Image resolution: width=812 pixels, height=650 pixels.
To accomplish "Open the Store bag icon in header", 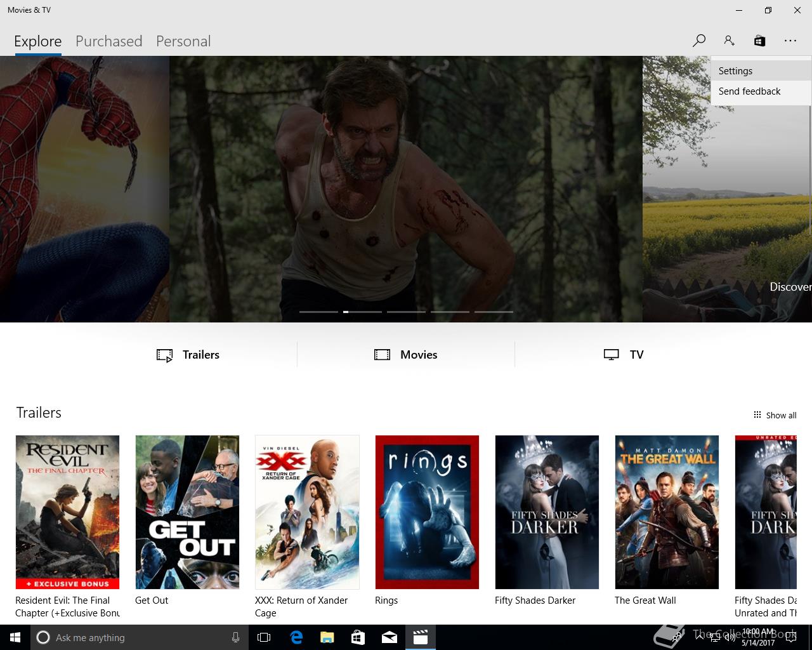I will [759, 41].
